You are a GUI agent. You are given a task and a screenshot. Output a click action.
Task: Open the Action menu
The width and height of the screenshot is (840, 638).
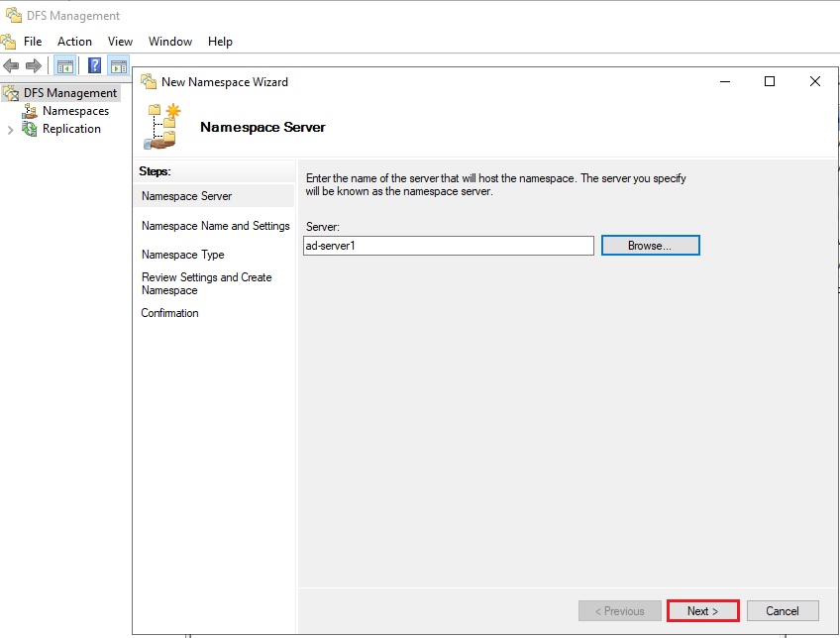[x=74, y=42]
